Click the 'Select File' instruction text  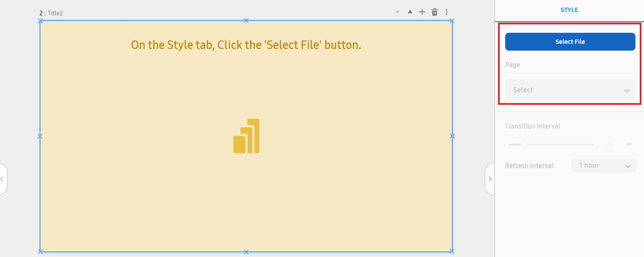click(246, 45)
